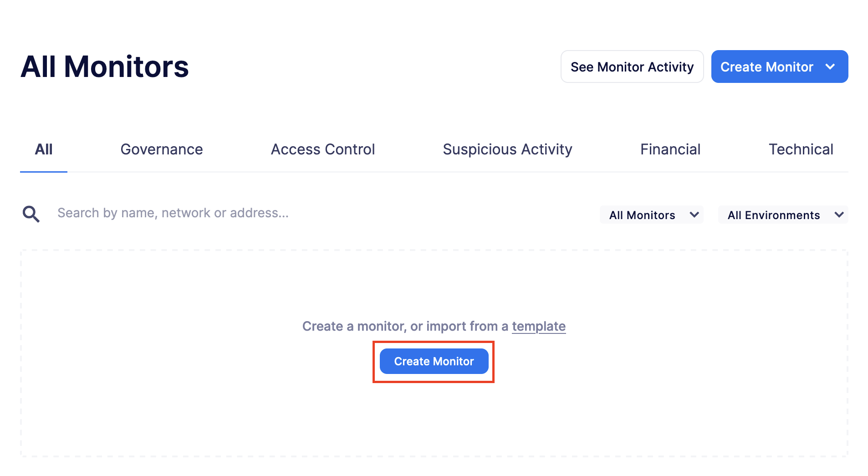Select the All tab
868x476 pixels.
point(43,149)
